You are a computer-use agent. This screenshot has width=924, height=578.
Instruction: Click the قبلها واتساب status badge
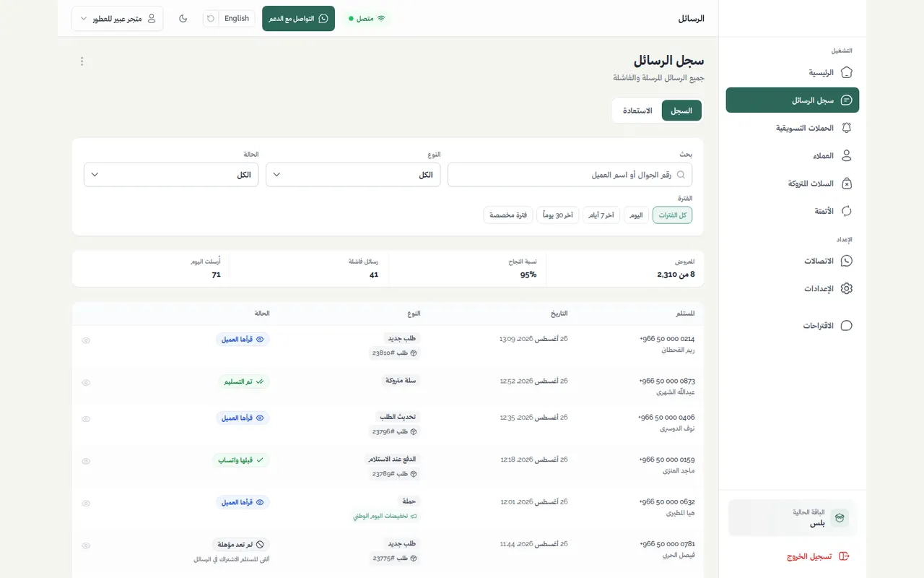click(x=241, y=460)
